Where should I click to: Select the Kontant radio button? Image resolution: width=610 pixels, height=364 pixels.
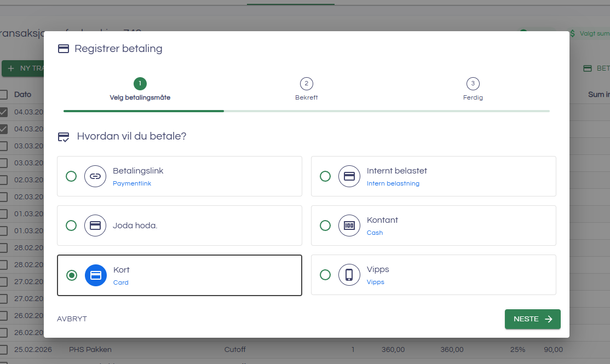coord(325,226)
